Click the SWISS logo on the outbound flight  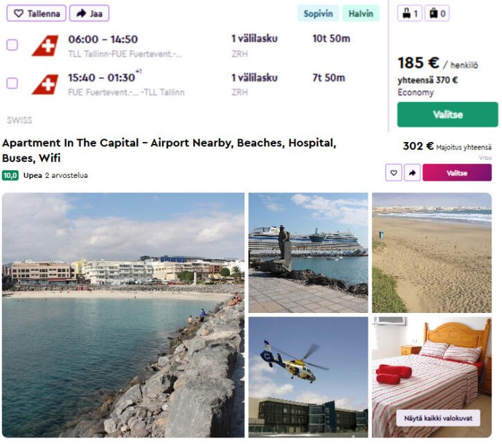45,46
